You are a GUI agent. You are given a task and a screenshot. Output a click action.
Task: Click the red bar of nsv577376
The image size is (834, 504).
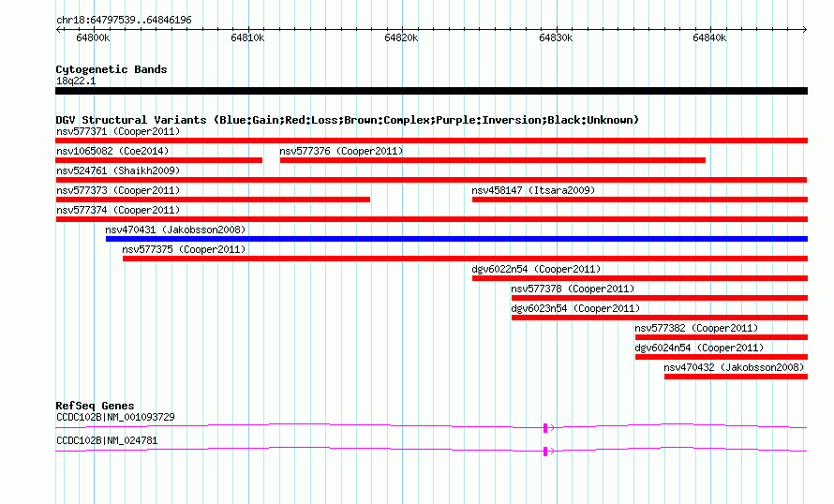tap(493, 160)
